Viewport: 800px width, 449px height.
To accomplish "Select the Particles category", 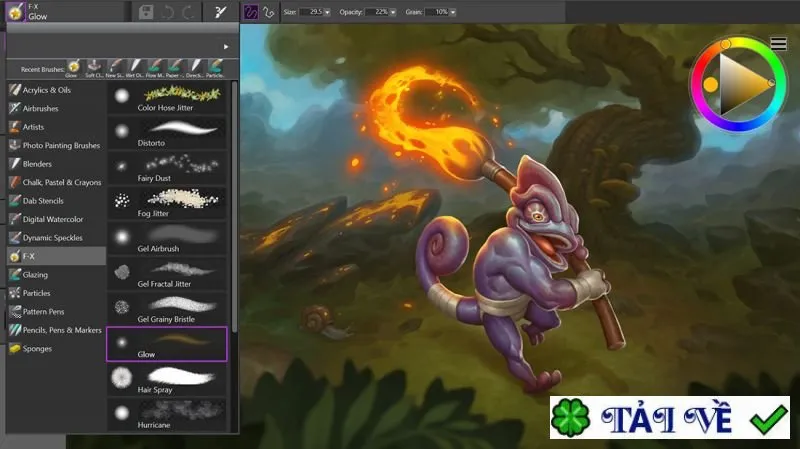I will point(56,293).
